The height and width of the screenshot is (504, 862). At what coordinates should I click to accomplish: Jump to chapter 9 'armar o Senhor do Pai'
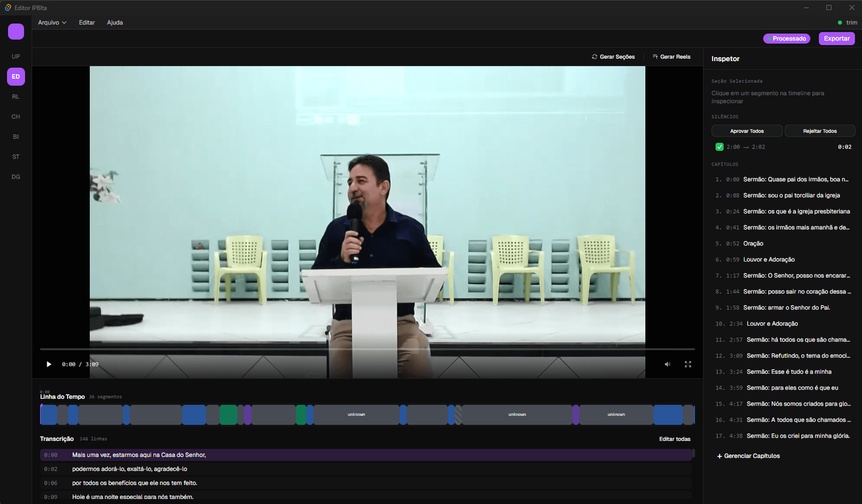pyautogui.click(x=783, y=308)
